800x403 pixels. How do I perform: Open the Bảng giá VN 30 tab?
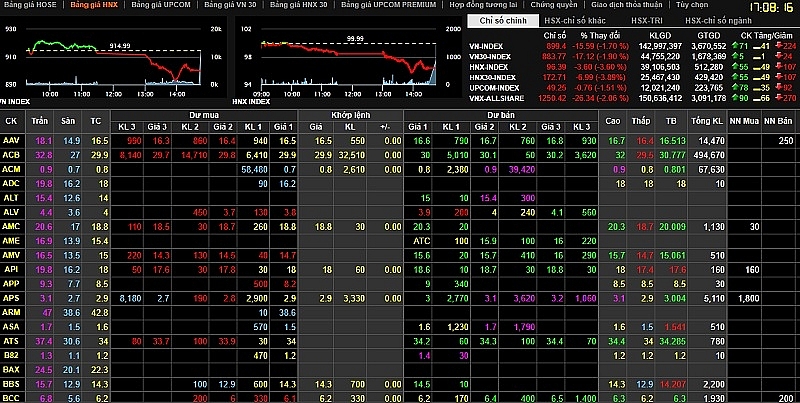[229, 5]
